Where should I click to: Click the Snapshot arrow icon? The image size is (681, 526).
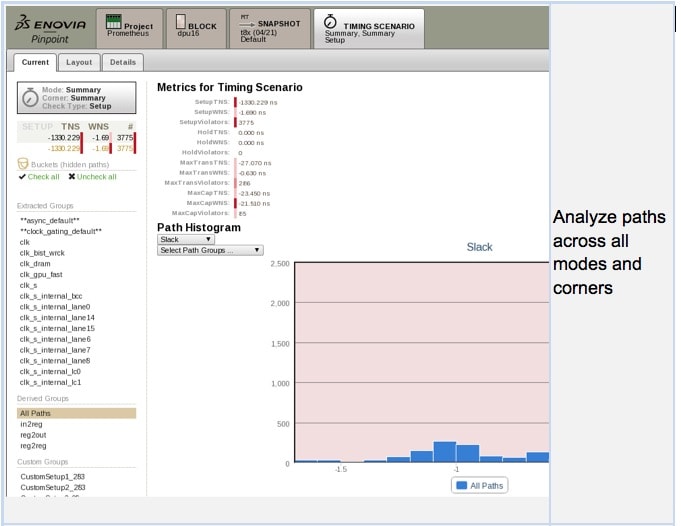click(245, 21)
